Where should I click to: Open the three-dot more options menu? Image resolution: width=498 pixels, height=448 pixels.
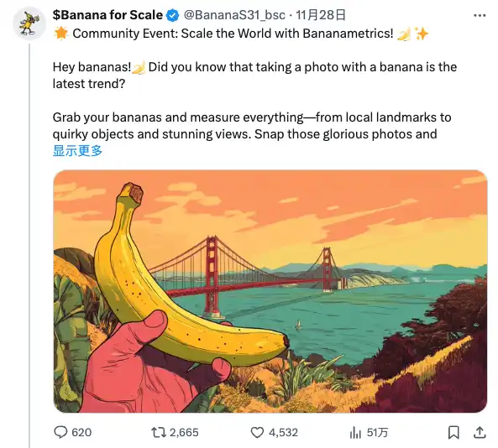(x=480, y=16)
